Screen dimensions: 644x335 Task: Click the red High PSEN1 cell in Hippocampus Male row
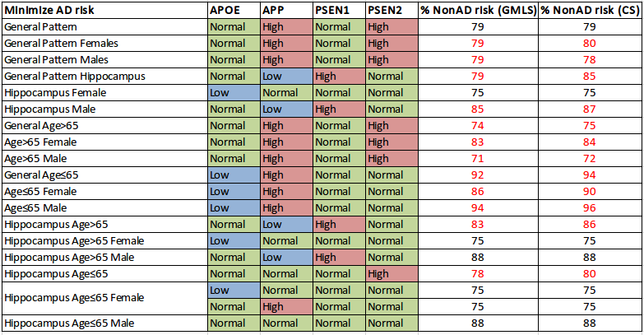point(339,109)
